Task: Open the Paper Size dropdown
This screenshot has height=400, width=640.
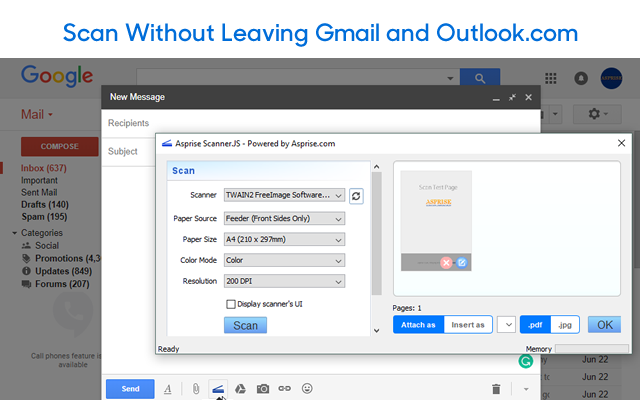Action: pyautogui.click(x=284, y=239)
